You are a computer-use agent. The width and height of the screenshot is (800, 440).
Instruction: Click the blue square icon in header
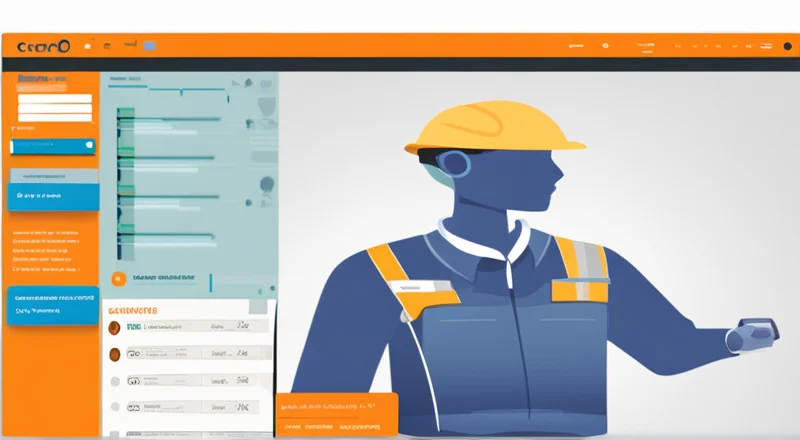click(150, 46)
